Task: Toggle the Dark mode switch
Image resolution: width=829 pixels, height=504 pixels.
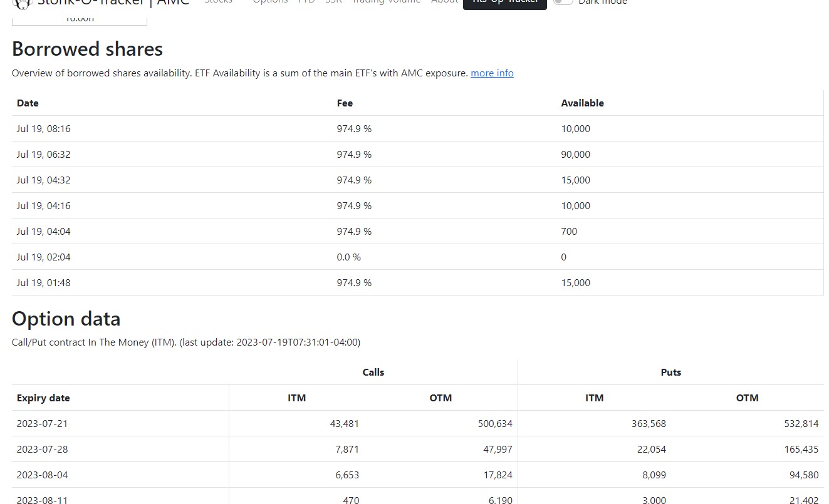Action: pyautogui.click(x=563, y=2)
